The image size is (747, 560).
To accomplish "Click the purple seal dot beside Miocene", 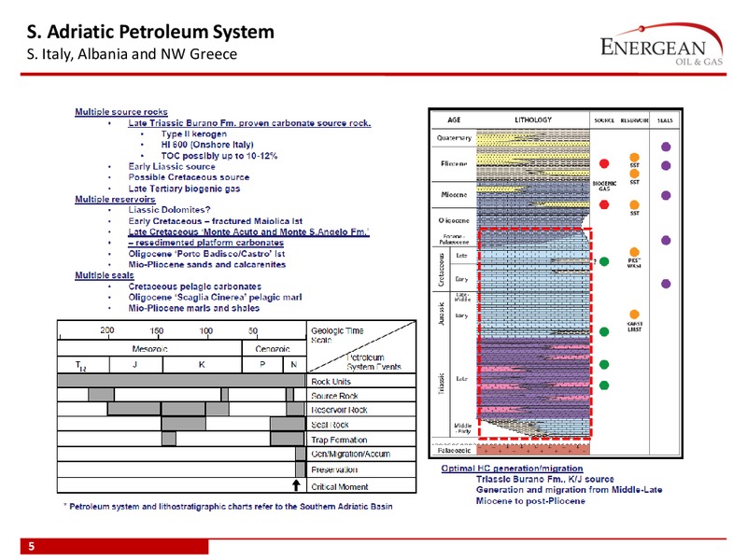I will [666, 195].
